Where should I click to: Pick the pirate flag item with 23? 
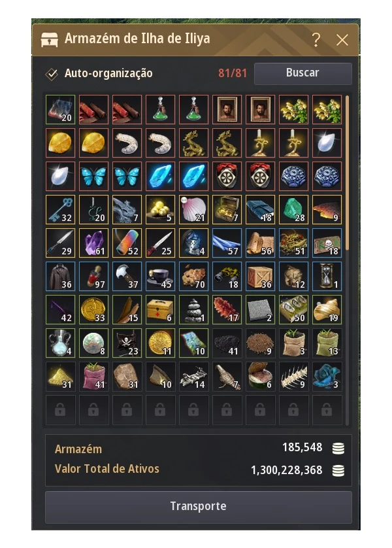point(127,343)
